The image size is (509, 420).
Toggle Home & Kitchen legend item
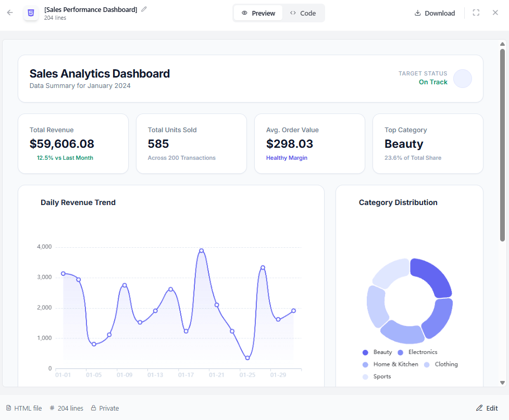390,364
